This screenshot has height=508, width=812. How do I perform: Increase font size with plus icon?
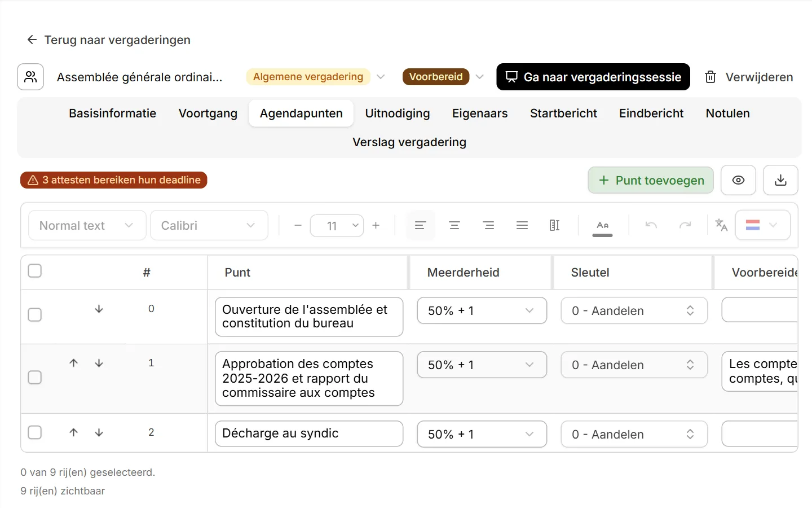[x=376, y=225]
